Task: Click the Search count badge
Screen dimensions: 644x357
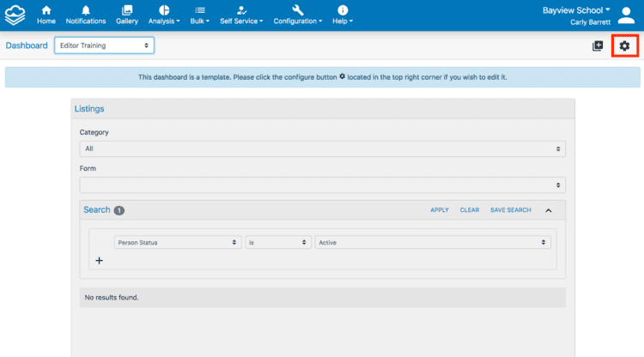Action: coord(119,210)
